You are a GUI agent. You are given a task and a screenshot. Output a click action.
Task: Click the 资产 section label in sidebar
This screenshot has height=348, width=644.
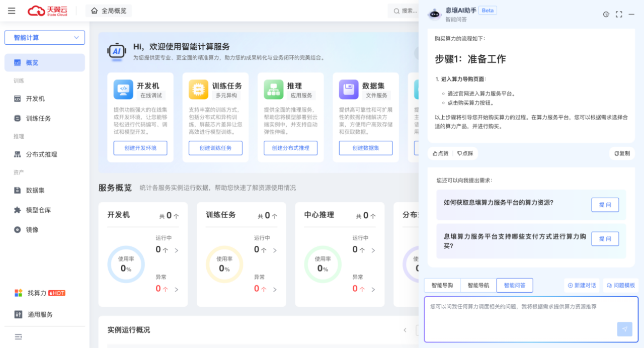click(19, 172)
